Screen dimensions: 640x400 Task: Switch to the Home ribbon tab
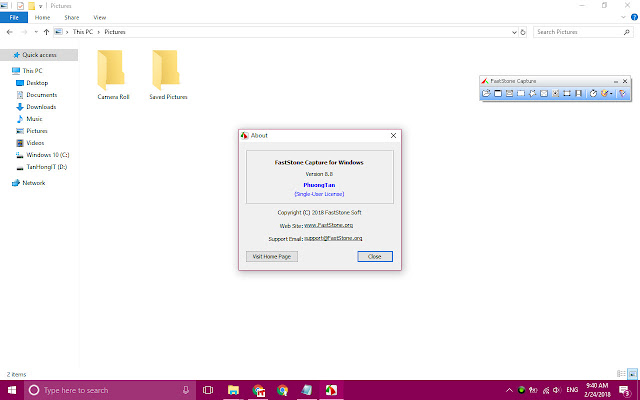[42, 18]
